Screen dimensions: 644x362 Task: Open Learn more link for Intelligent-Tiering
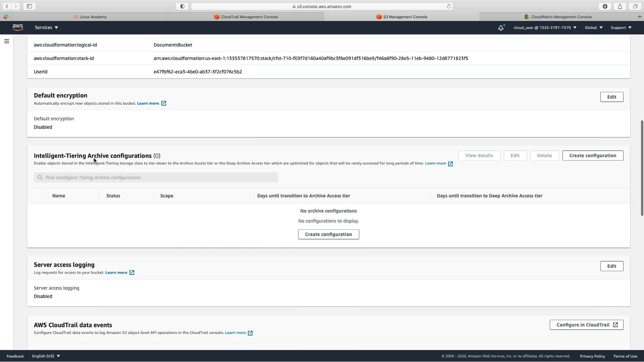coord(436,163)
